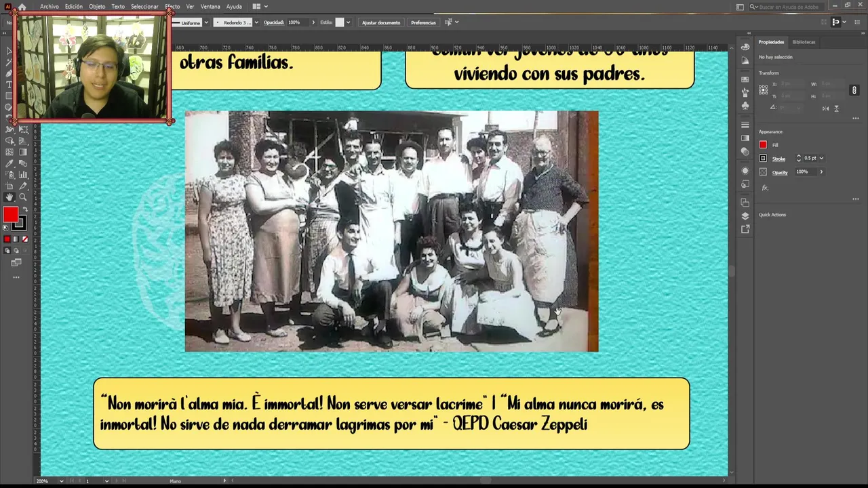Open the Objeto menu
Screen dimensions: 868x488
[97, 7]
